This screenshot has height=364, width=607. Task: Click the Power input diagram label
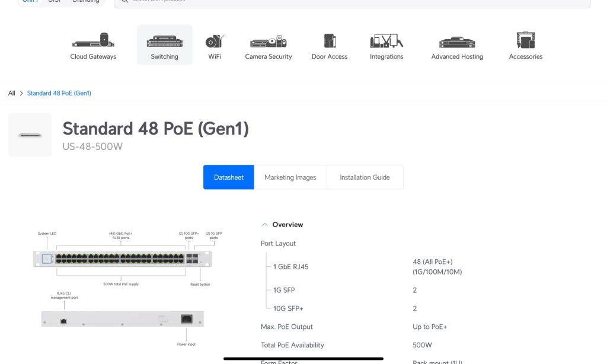186,344
